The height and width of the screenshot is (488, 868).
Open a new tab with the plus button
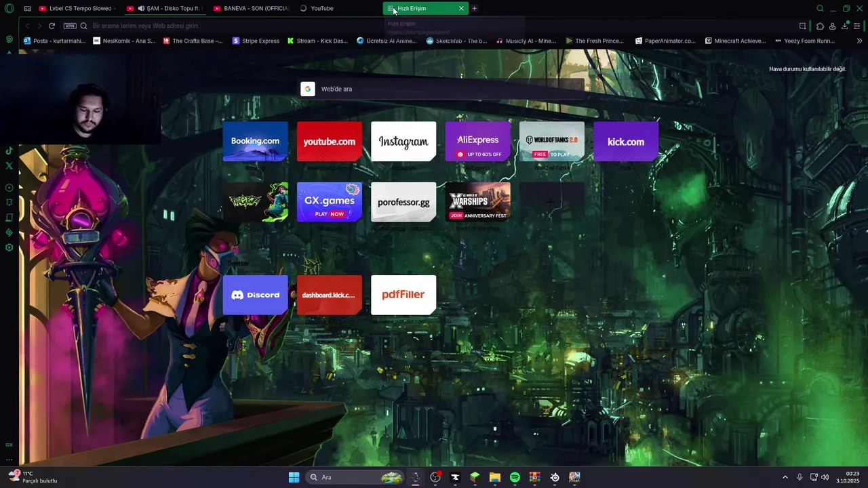point(474,8)
